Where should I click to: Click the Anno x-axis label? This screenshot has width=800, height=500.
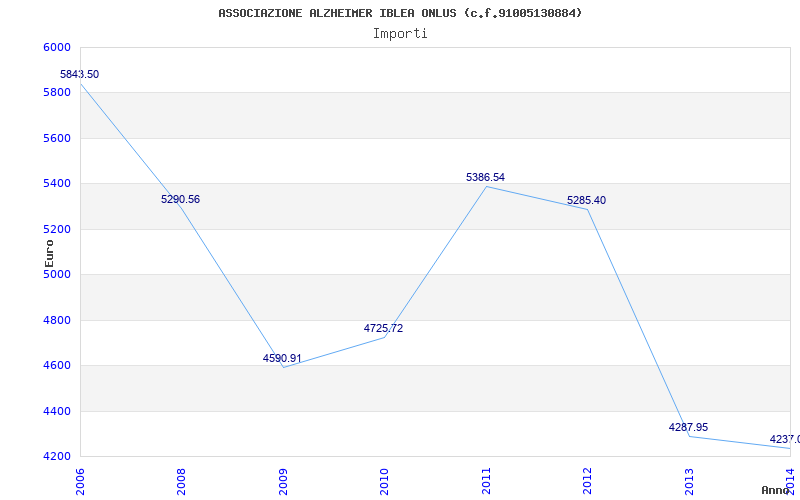tap(776, 491)
